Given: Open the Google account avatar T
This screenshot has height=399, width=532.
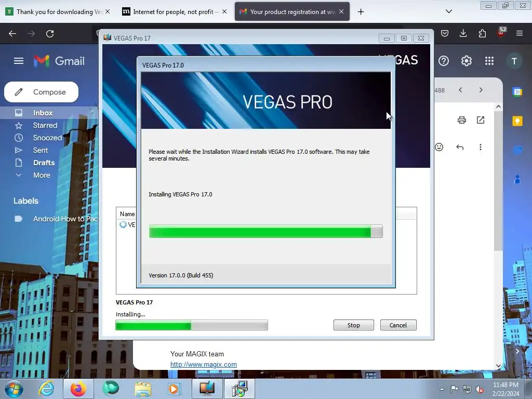Looking at the screenshot, I should 514,61.
